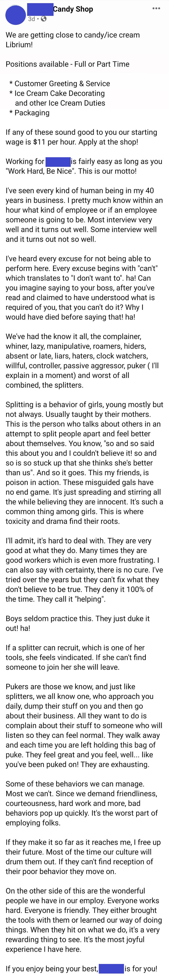Click the "We've had the know it all" paragraph
Viewport: 169px width, 980px height.
(x=84, y=360)
